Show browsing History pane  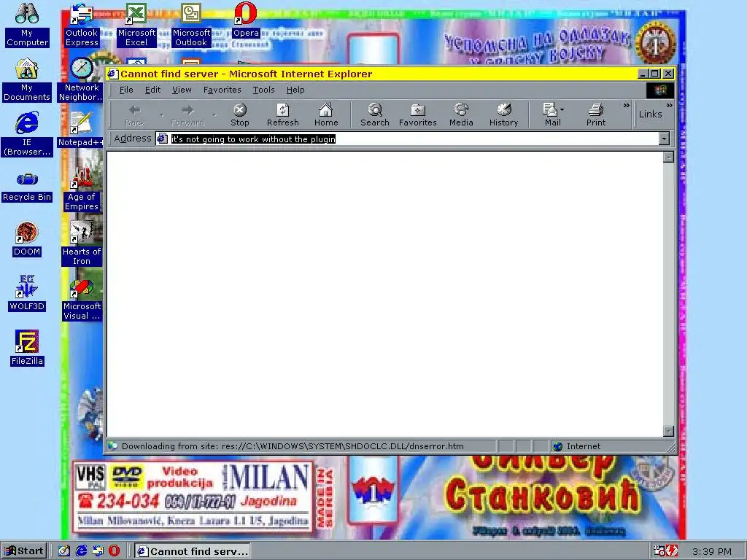pyautogui.click(x=503, y=114)
